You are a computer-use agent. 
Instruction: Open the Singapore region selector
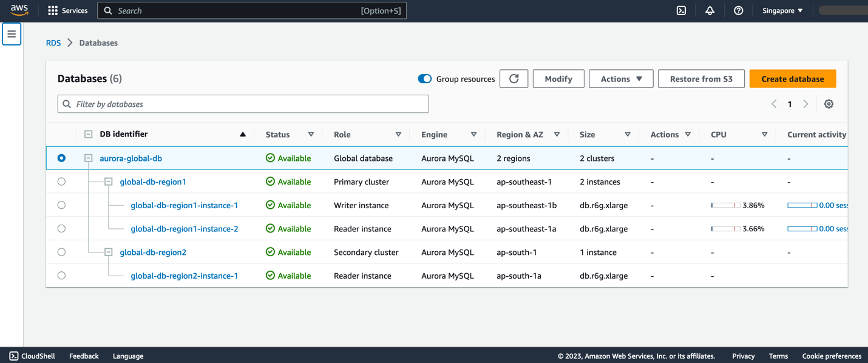[x=782, y=10]
